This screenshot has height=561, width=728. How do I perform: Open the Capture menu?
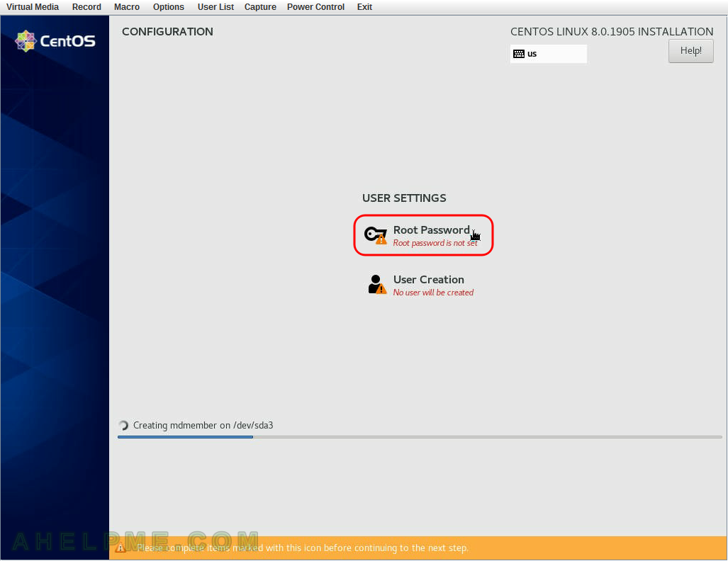260,7
